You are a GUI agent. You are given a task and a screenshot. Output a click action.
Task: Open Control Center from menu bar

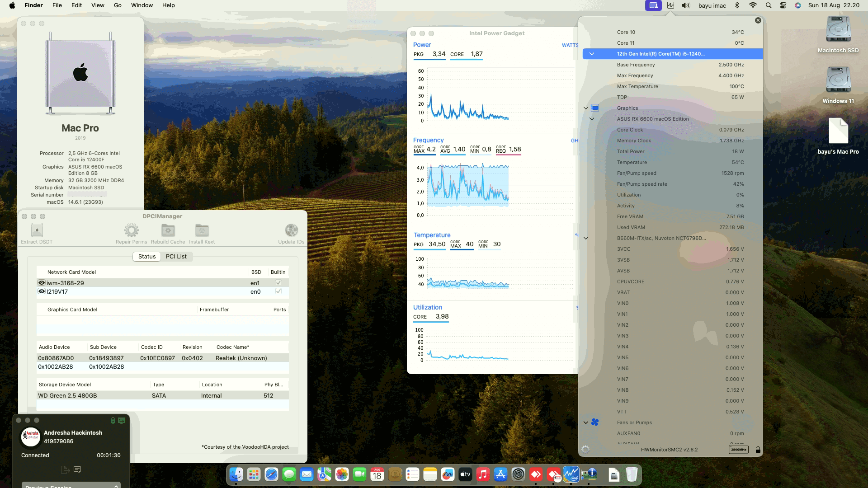click(x=783, y=5)
